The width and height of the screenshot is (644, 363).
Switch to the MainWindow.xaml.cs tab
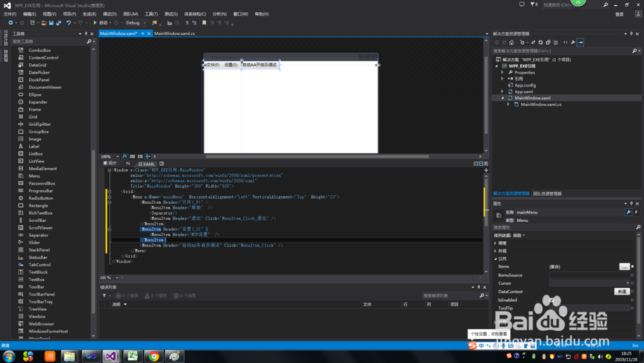(x=175, y=34)
